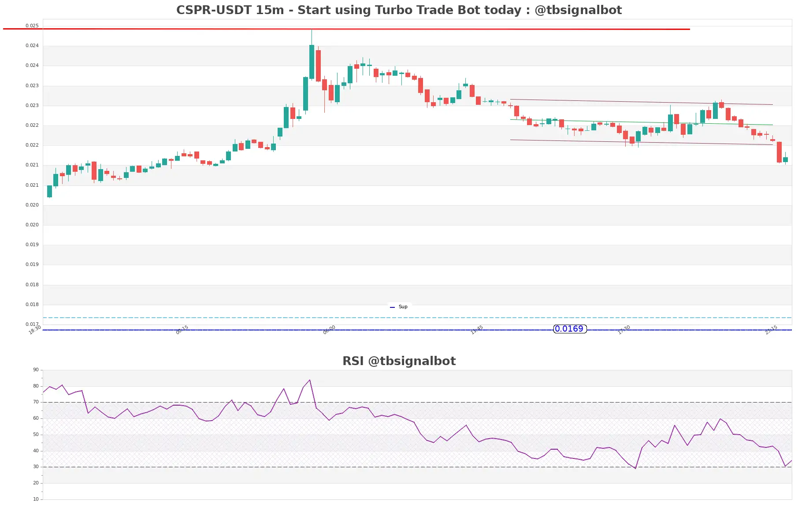Click the RSI @tbsignalbot heading
The width and height of the screenshot is (798, 532).
399,361
